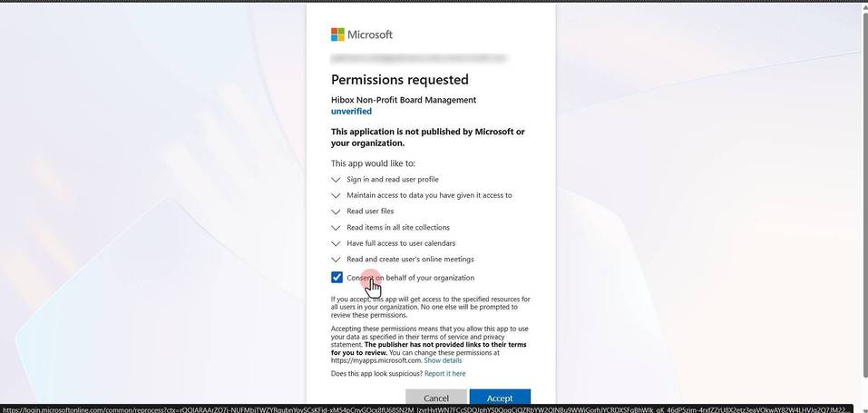Screen dimensions: 868x413
Task: Expand Have full access to user calendars chevron
Action: point(336,243)
